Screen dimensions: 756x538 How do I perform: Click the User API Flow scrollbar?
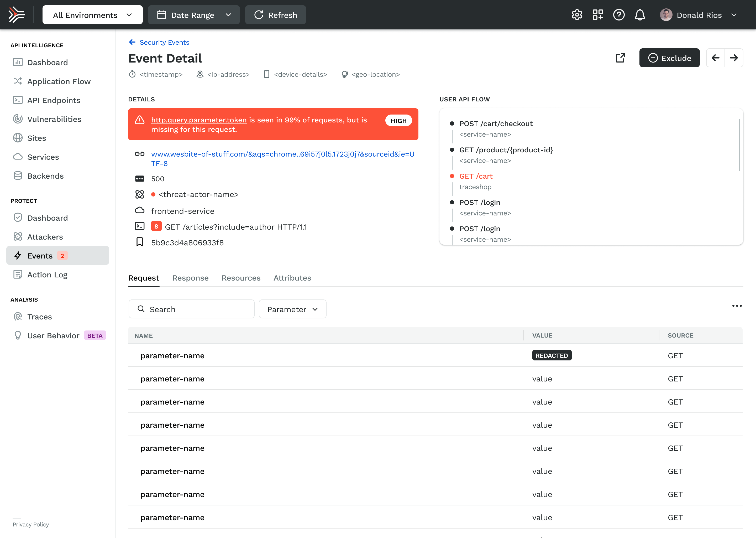click(x=739, y=145)
